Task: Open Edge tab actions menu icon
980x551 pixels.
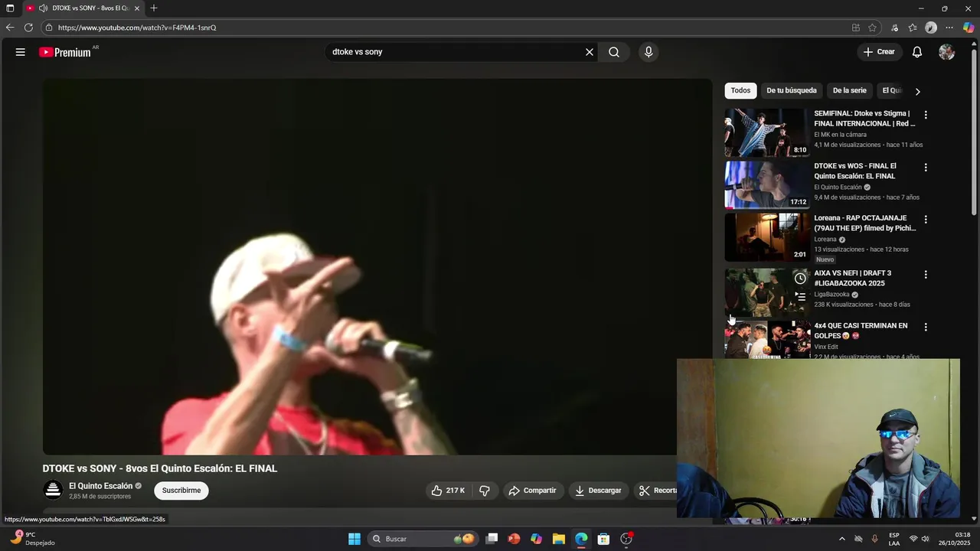Action: [10, 8]
